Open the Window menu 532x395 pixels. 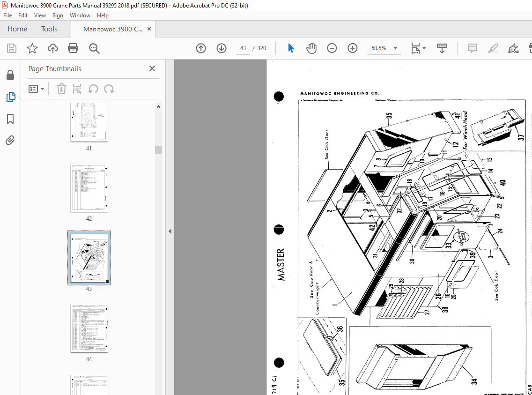[x=80, y=15]
